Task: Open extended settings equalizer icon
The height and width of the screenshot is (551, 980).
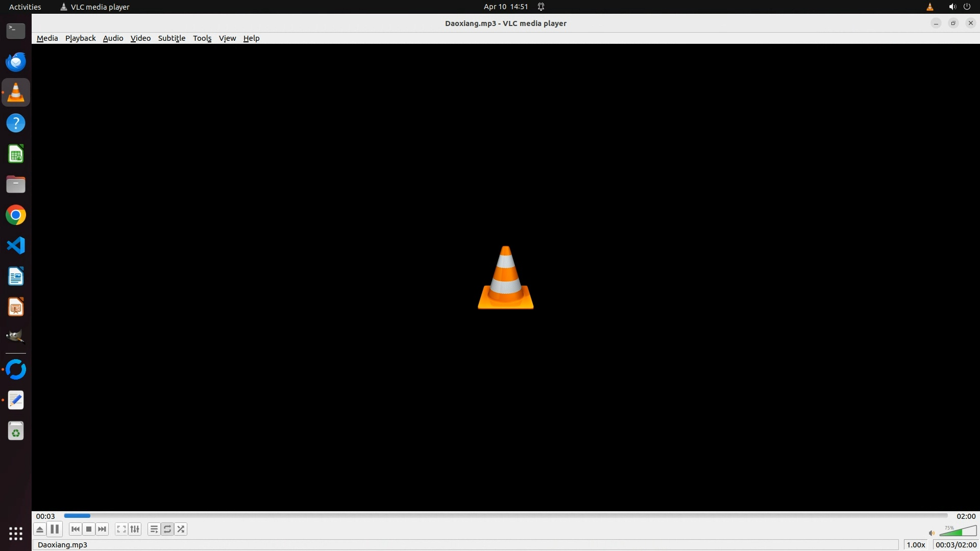Action: pos(135,529)
